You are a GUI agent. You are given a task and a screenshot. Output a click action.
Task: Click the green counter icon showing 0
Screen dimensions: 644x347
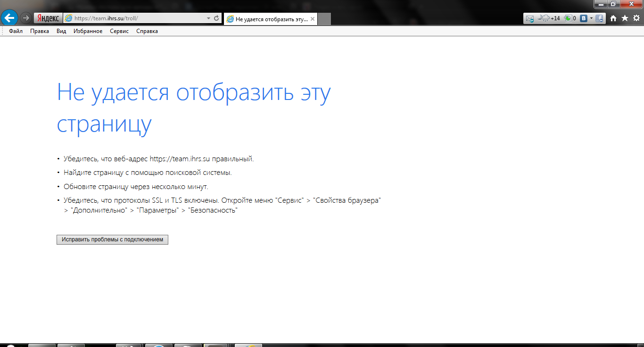click(x=570, y=18)
